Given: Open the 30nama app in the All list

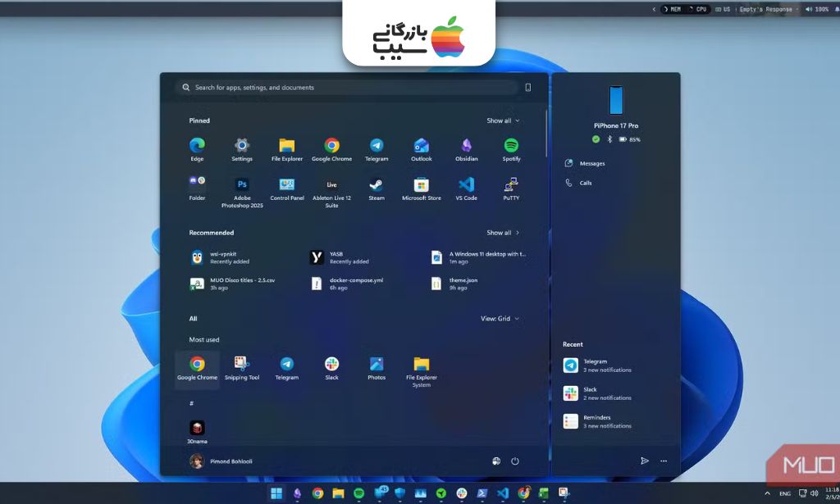Looking at the screenshot, I should tap(197, 433).
